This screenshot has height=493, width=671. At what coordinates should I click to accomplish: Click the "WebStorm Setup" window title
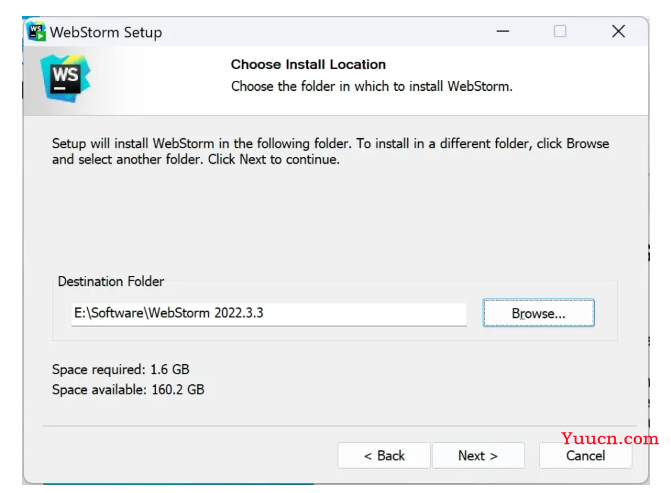click(106, 32)
